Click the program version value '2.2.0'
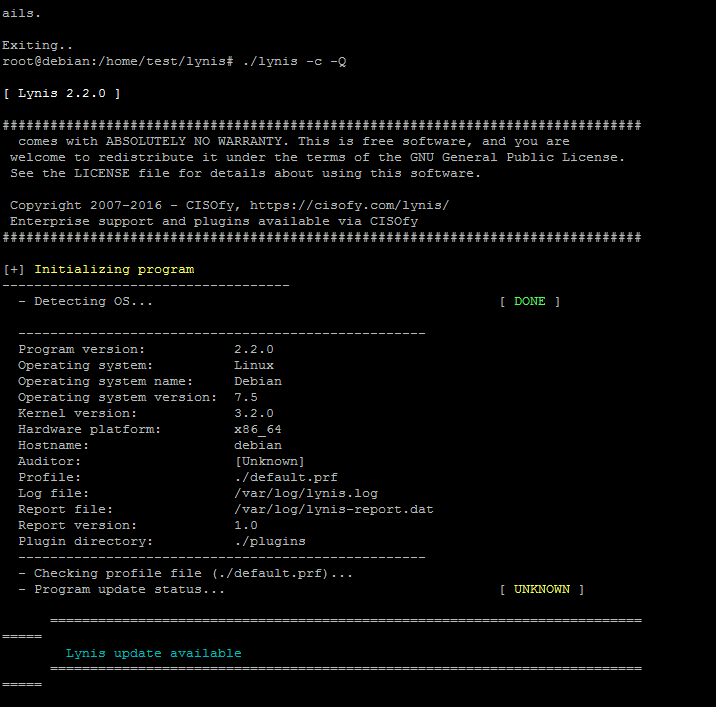The image size is (716, 707). pyautogui.click(x=254, y=349)
